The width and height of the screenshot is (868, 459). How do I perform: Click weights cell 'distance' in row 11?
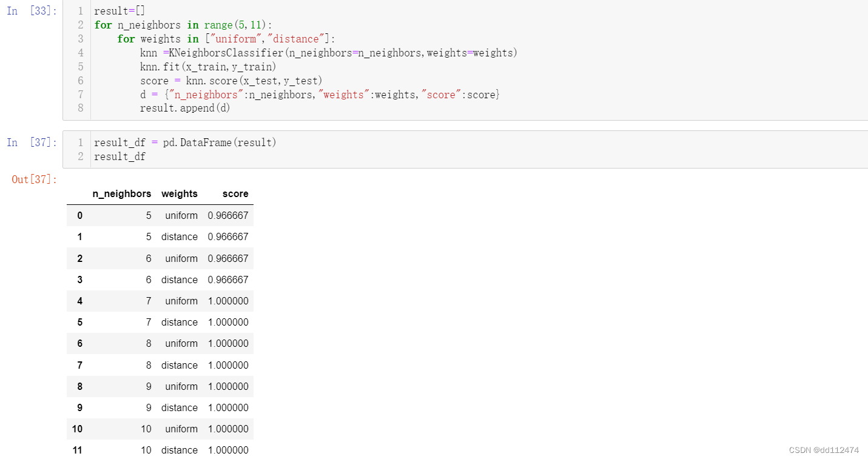180,450
